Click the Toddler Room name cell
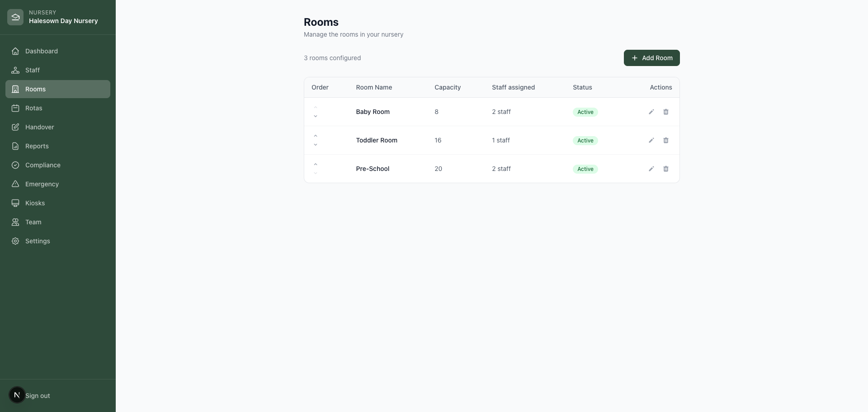The width and height of the screenshot is (868, 412). (x=377, y=140)
